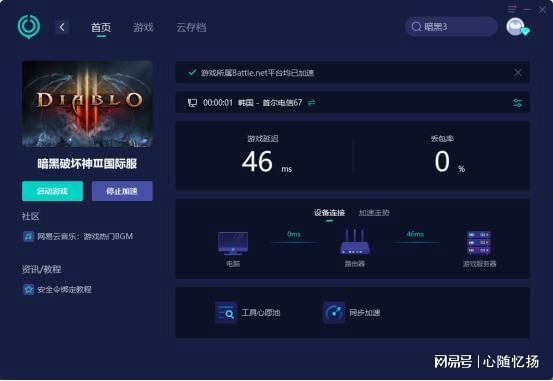Open 网易云音乐: 游戏热门BGM link
Viewport: 553px width, 381px height.
point(85,236)
